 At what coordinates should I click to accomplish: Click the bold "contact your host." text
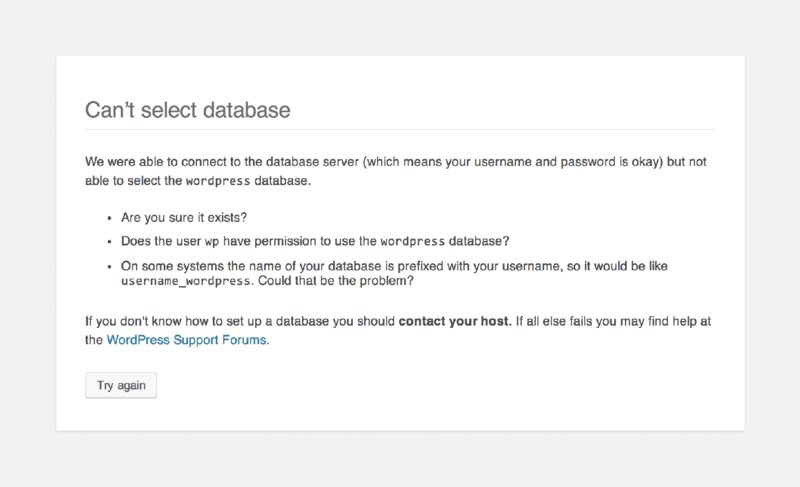(x=455, y=321)
